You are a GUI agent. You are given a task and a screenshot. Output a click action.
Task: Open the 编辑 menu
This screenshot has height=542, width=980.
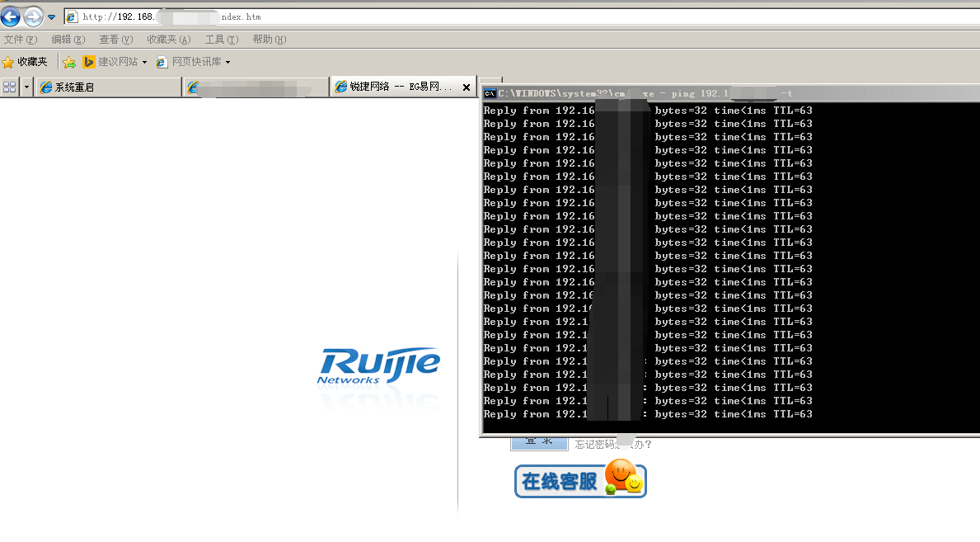click(x=68, y=40)
